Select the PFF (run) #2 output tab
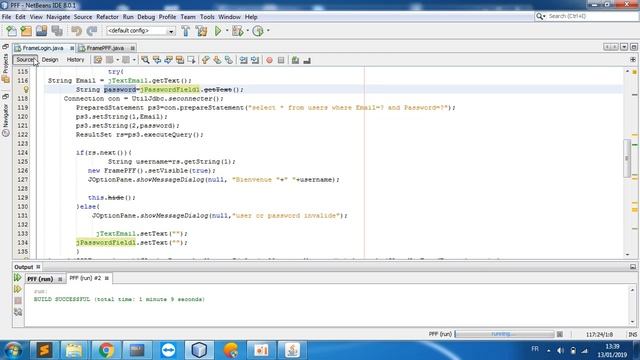Screen dimensions: 640x360 [85, 278]
